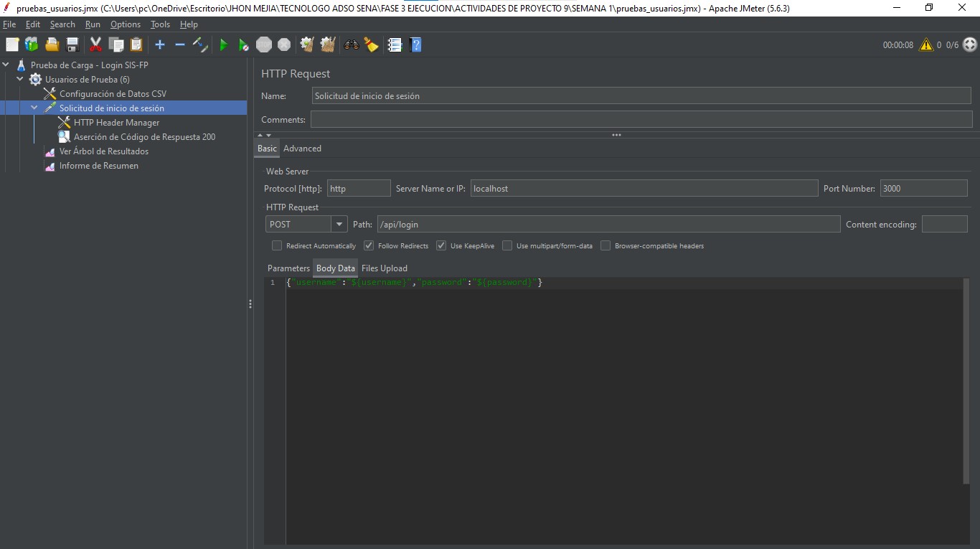The image size is (980, 549).
Task: Open the Search menu
Action: [x=62, y=24]
